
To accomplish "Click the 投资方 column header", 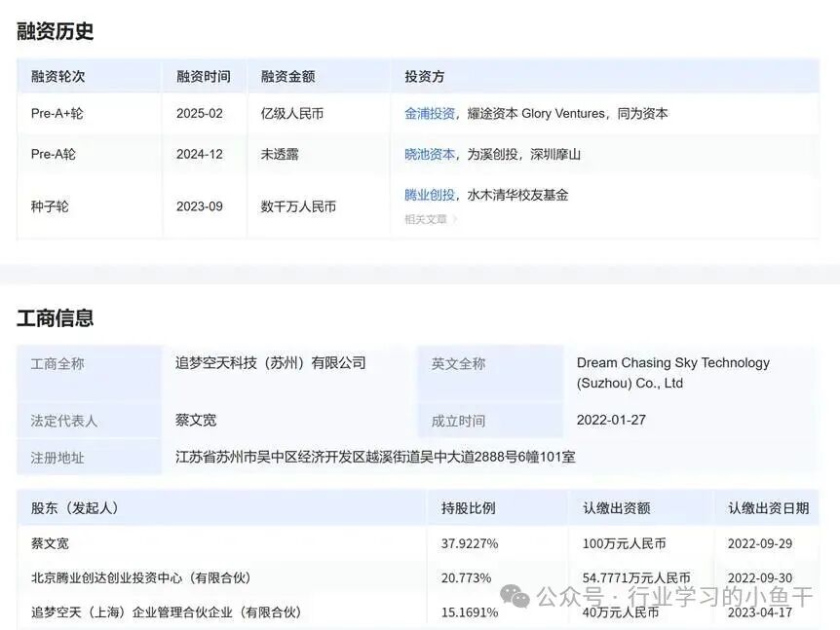I will coord(424,77).
